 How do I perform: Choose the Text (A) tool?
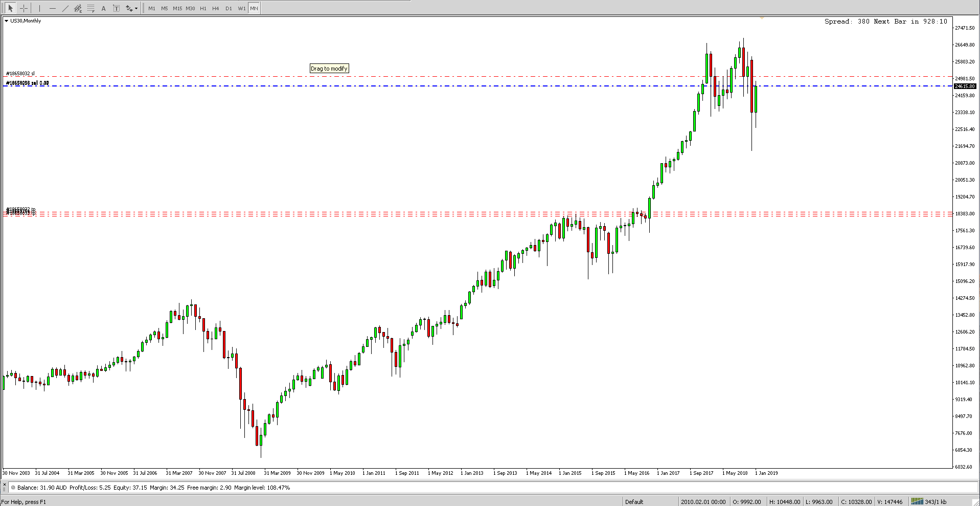103,8
